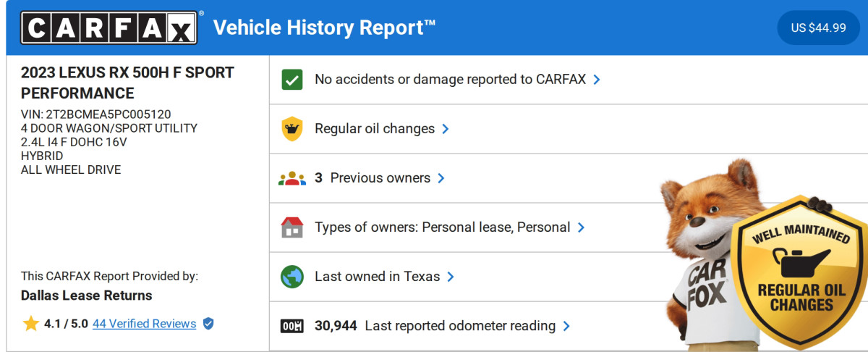Image resolution: width=868 pixels, height=352 pixels.
Task: Select Last owned in Texas row
Action: tap(377, 277)
